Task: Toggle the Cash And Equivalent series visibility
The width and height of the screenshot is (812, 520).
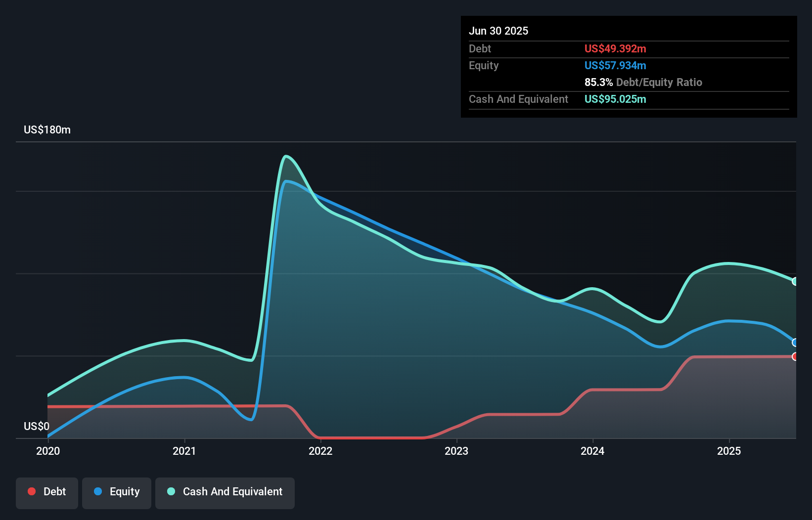Action: tap(225, 492)
